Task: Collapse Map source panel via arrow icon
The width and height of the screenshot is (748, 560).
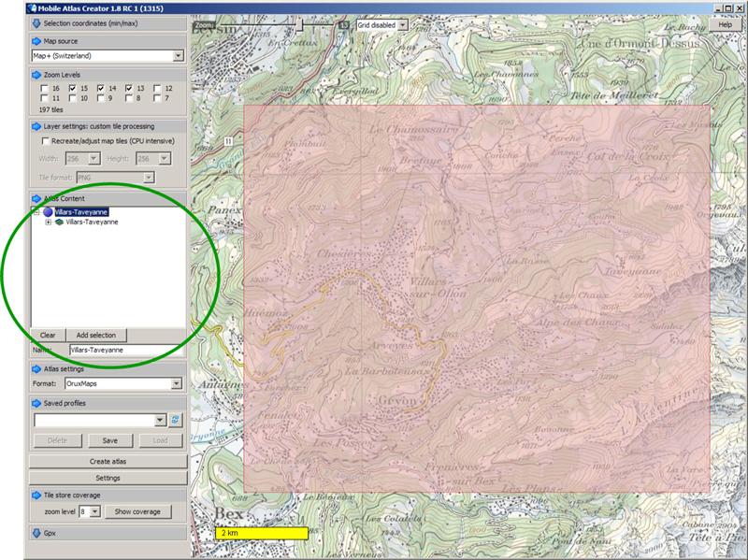Action: tap(36, 42)
